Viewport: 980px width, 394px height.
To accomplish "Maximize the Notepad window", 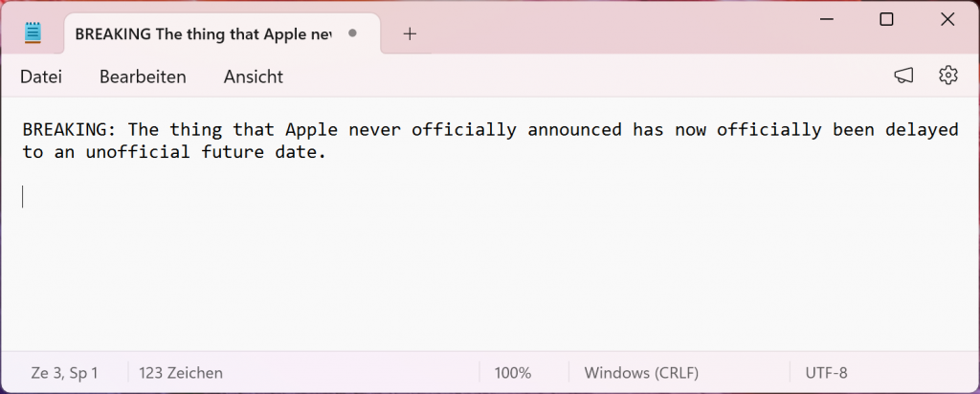I will pos(886,19).
